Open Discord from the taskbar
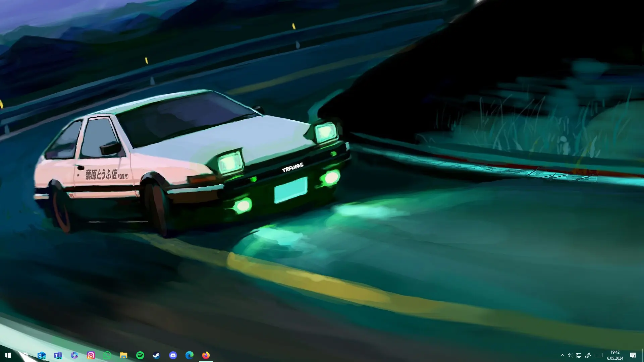Image resolution: width=644 pixels, height=362 pixels. click(173, 355)
